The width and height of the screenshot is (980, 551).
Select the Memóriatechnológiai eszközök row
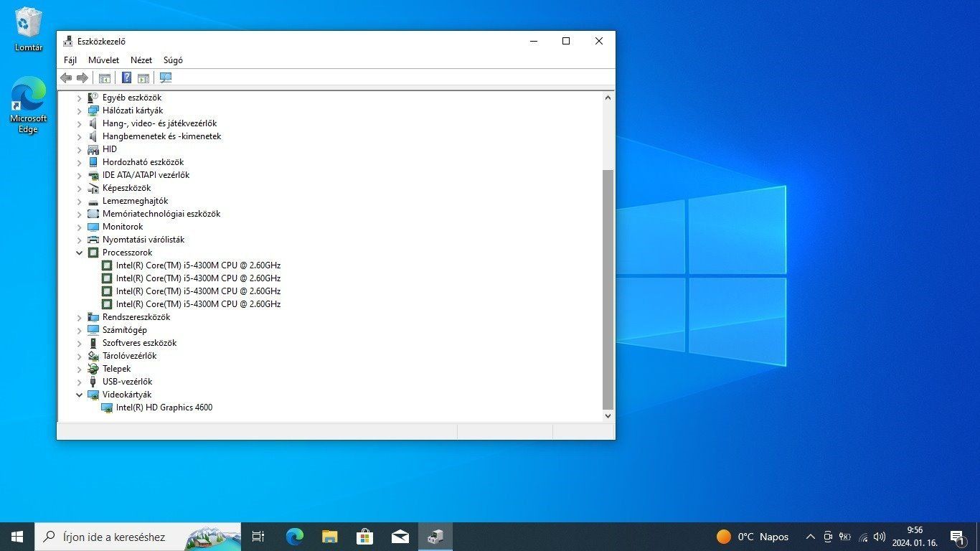(161, 214)
